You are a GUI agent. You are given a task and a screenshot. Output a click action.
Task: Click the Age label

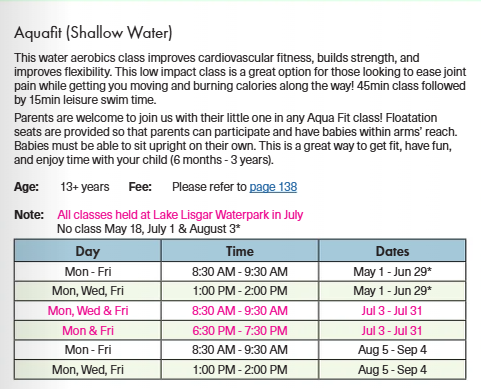click(26, 187)
